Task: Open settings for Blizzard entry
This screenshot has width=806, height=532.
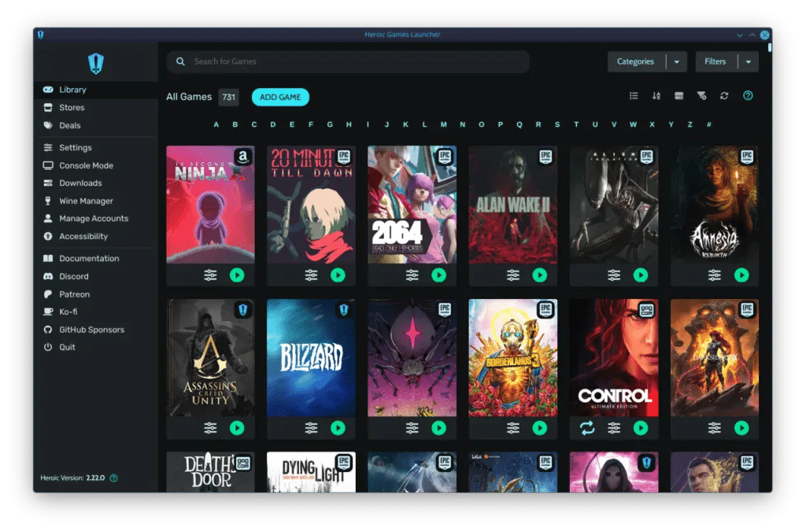Action: tap(311, 427)
